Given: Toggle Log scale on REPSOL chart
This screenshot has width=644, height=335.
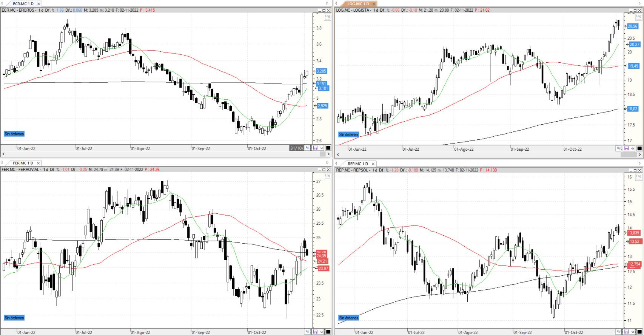Looking at the screenshot, I should click(639, 176).
